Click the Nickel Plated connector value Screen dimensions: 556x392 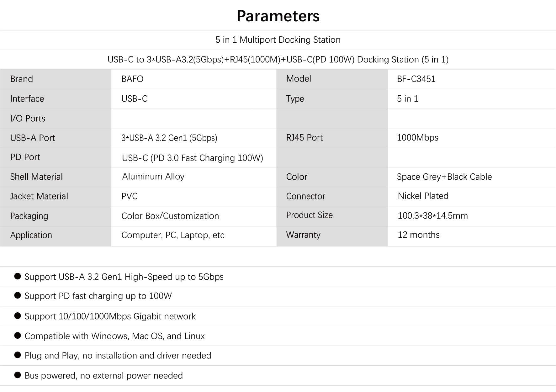pos(423,196)
